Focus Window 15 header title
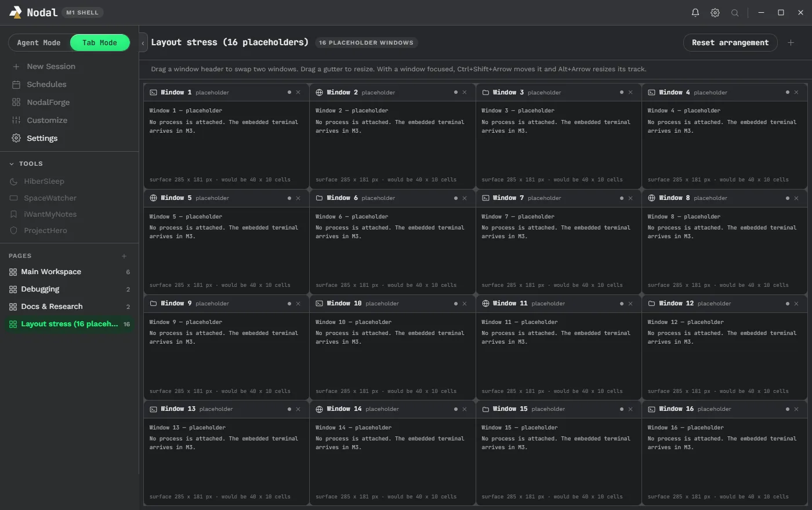Screen dimensions: 812x510 tap(510, 409)
